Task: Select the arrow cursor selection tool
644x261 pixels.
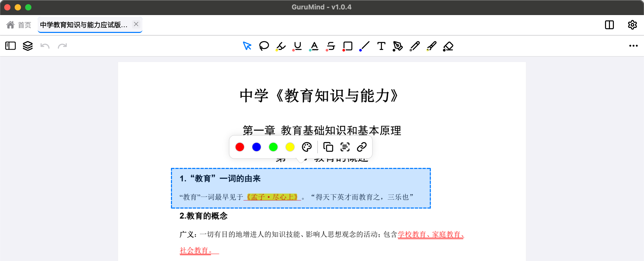Action: point(247,46)
